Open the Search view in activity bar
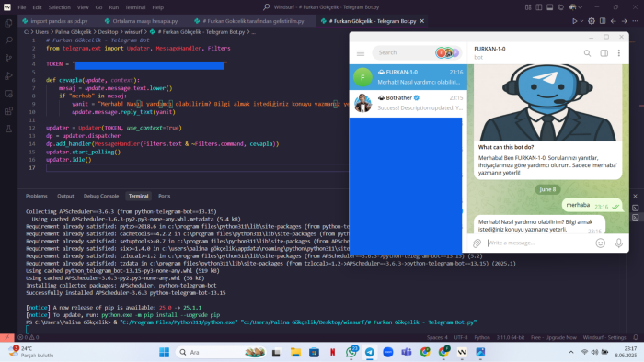 pyautogui.click(x=8, y=40)
